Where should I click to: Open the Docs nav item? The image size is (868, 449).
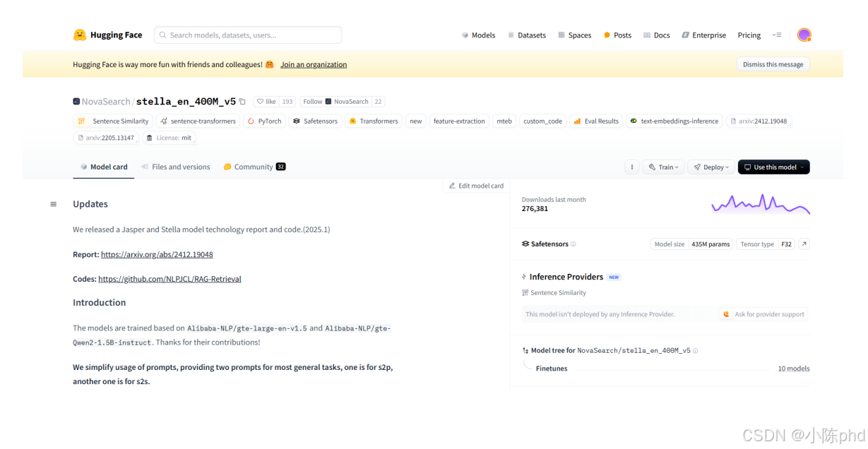(x=656, y=35)
